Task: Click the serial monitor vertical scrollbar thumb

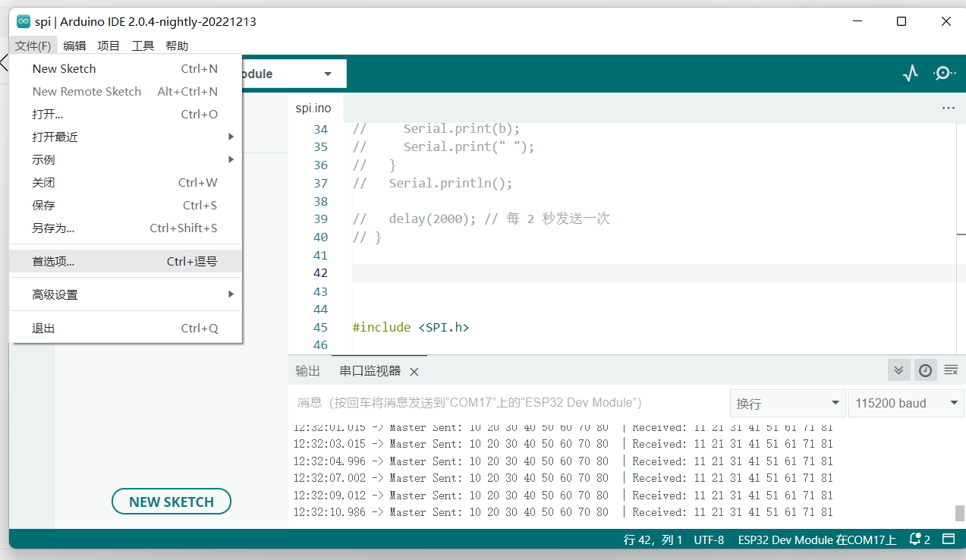Action: pyautogui.click(x=960, y=514)
